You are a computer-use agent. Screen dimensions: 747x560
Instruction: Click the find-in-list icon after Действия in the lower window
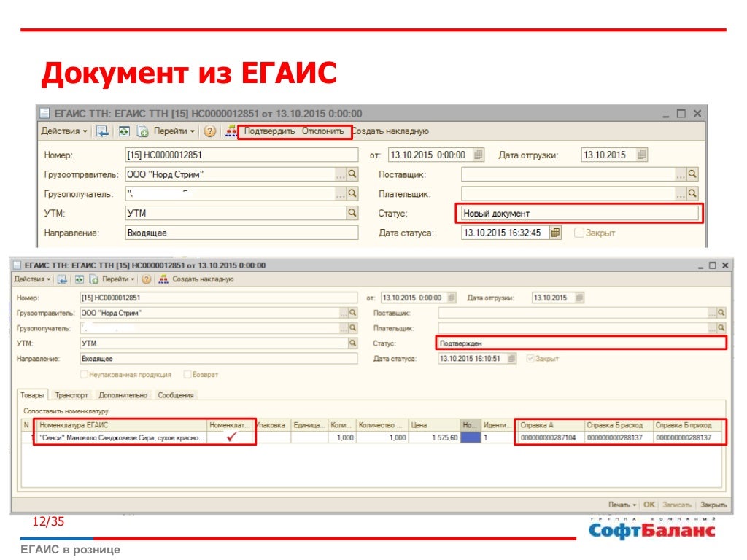[62, 279]
